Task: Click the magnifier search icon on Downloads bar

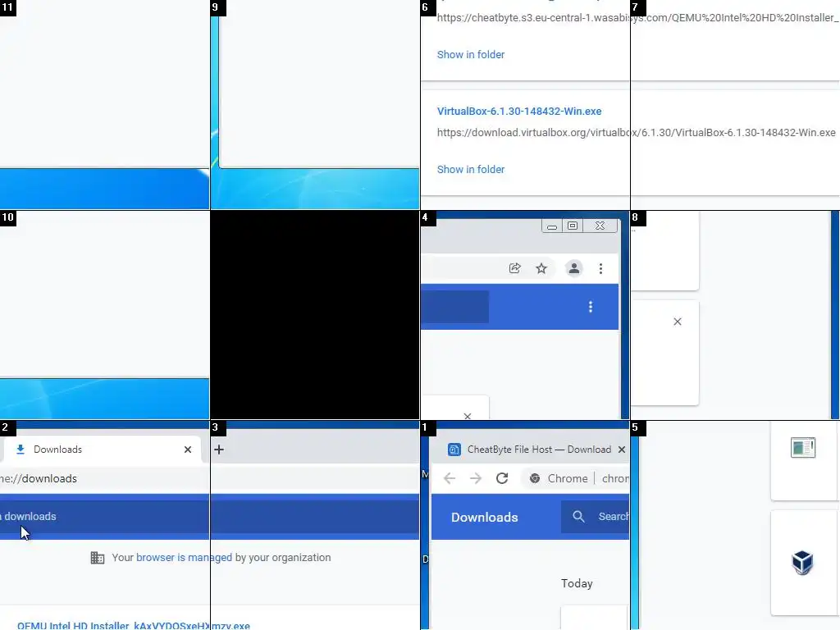Action: (578, 517)
